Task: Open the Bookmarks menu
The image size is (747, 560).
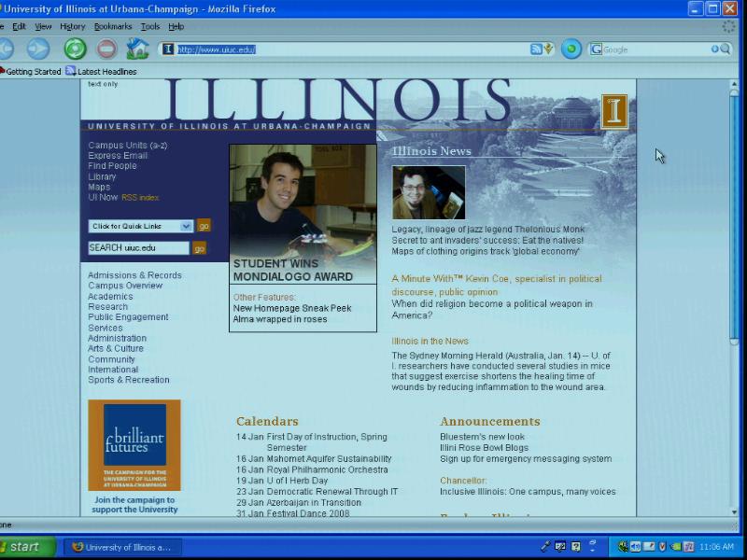Action: (x=112, y=27)
